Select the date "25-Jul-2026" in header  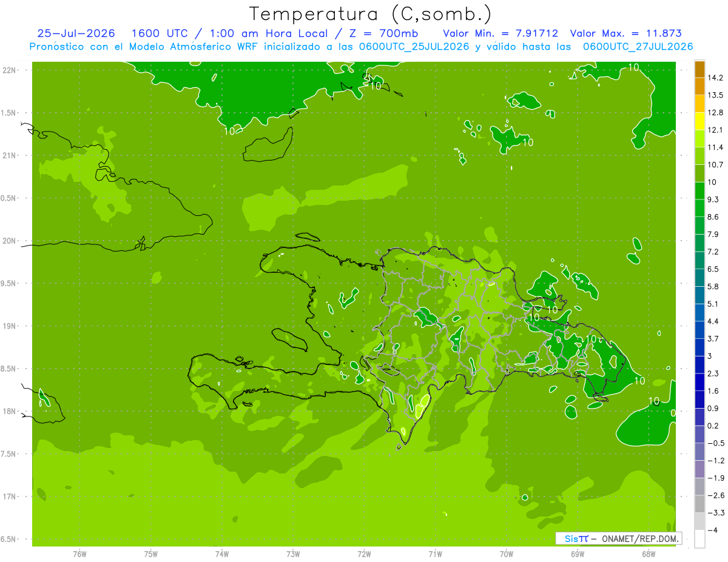tap(76, 33)
